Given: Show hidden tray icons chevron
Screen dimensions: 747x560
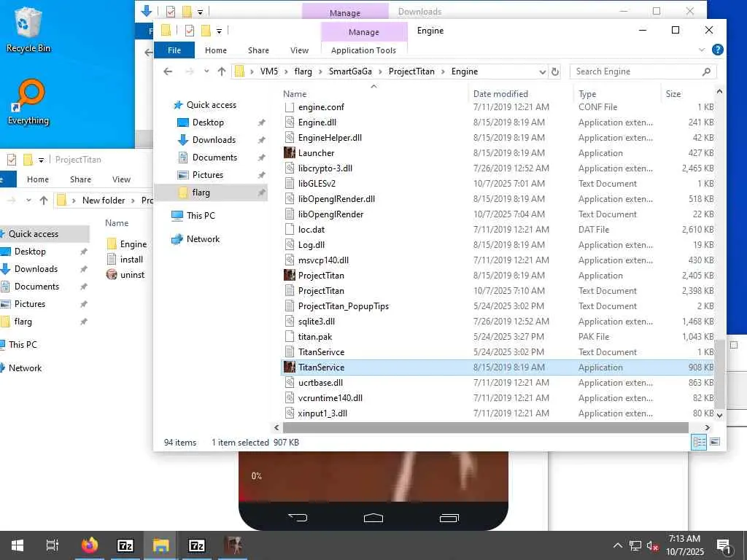Looking at the screenshot, I should 617,545.
